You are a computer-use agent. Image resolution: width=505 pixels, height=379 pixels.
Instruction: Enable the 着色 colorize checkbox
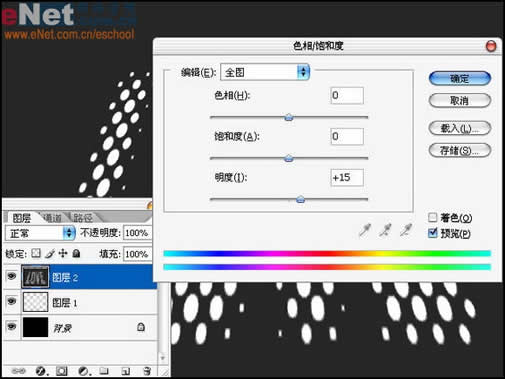pos(432,217)
